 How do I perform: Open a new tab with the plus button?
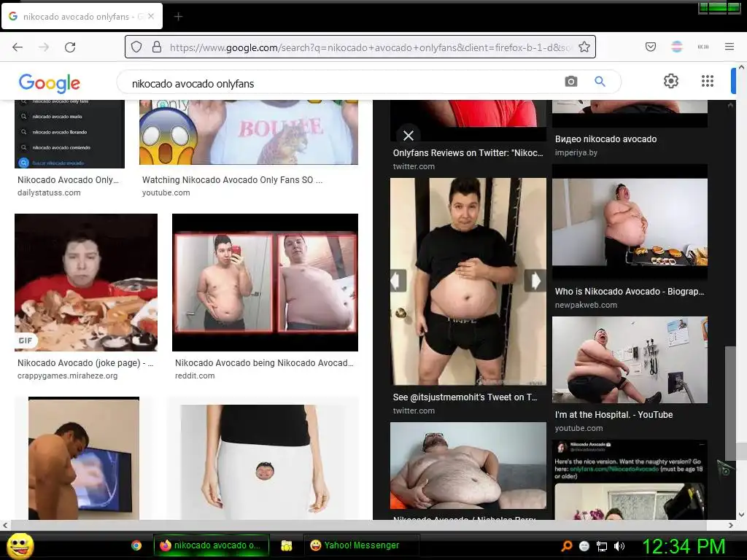(178, 17)
